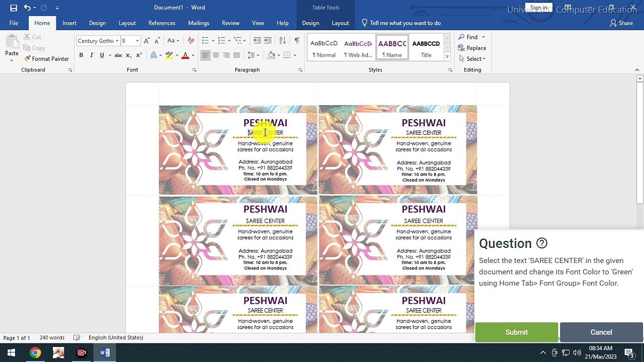Image resolution: width=644 pixels, height=362 pixels.
Task: Switch to the References tab
Action: 162,23
